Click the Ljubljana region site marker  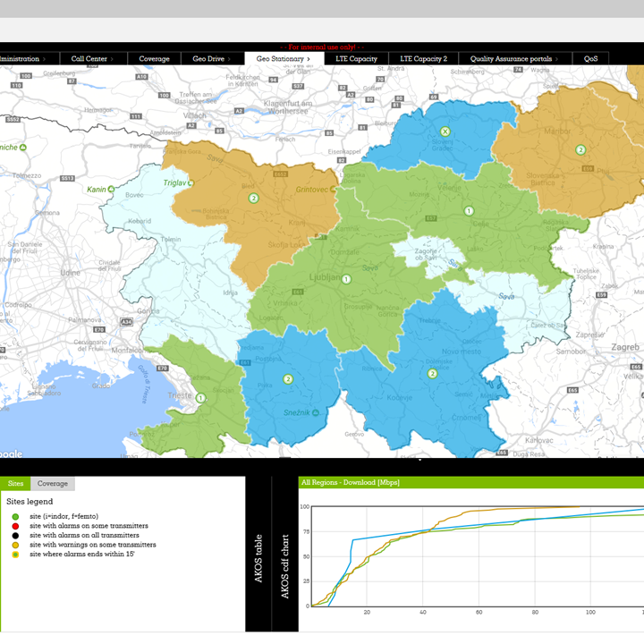tap(347, 280)
